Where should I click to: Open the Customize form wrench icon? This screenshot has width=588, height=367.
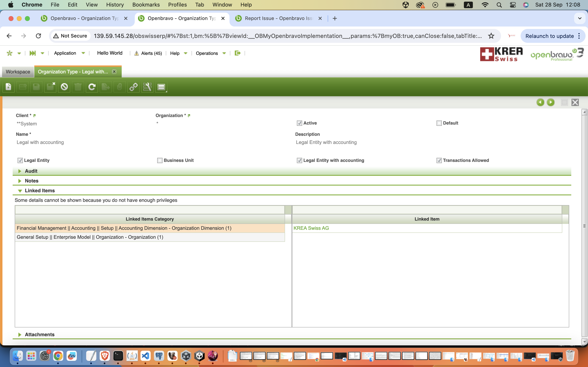tap(147, 87)
